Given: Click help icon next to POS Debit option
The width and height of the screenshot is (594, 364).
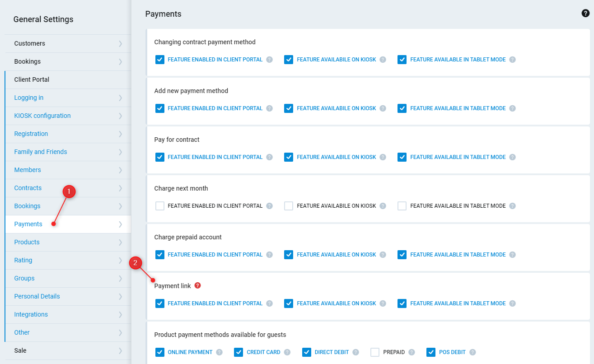Looking at the screenshot, I should [472, 352].
